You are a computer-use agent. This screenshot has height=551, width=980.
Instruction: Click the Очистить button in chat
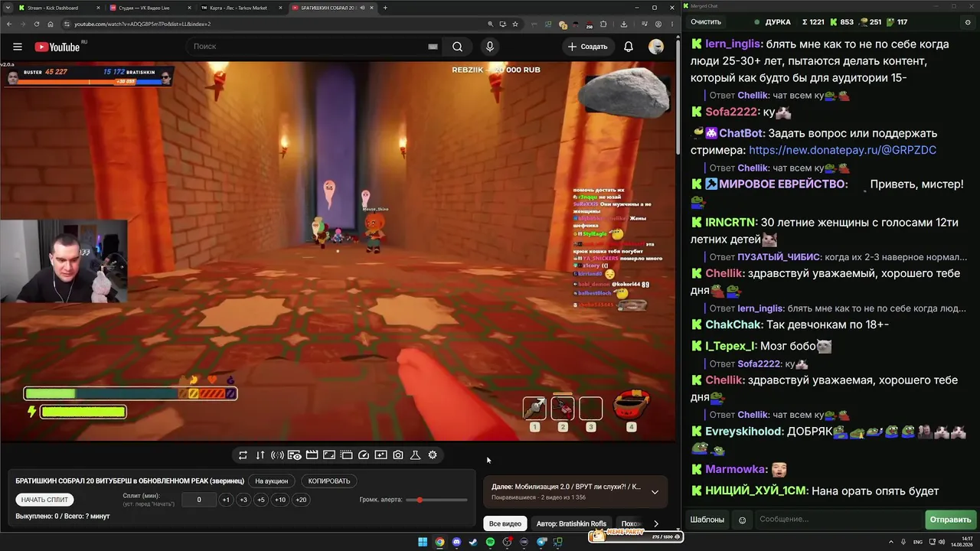(x=706, y=22)
